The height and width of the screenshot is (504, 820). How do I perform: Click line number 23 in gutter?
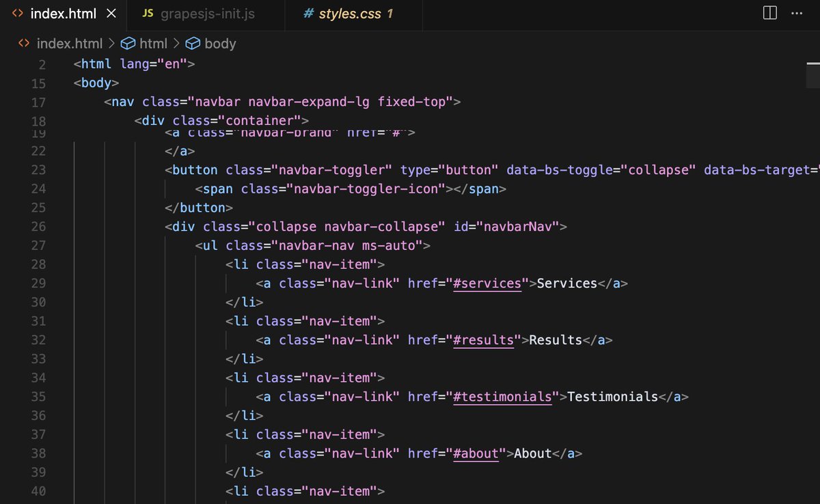pos(38,169)
